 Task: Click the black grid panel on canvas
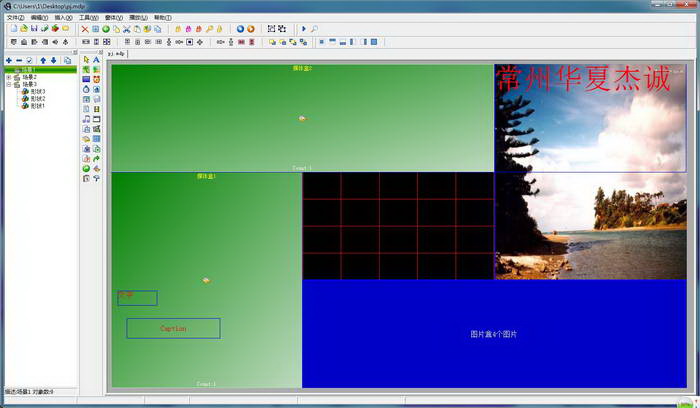pos(397,225)
